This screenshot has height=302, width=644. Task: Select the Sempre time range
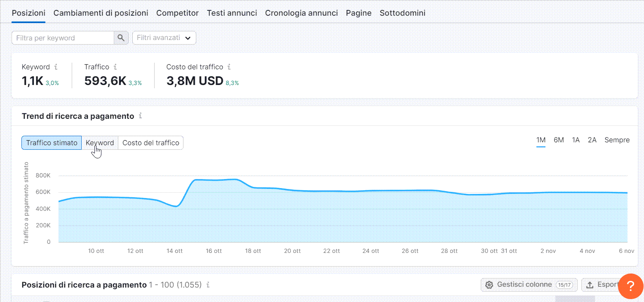click(x=617, y=140)
